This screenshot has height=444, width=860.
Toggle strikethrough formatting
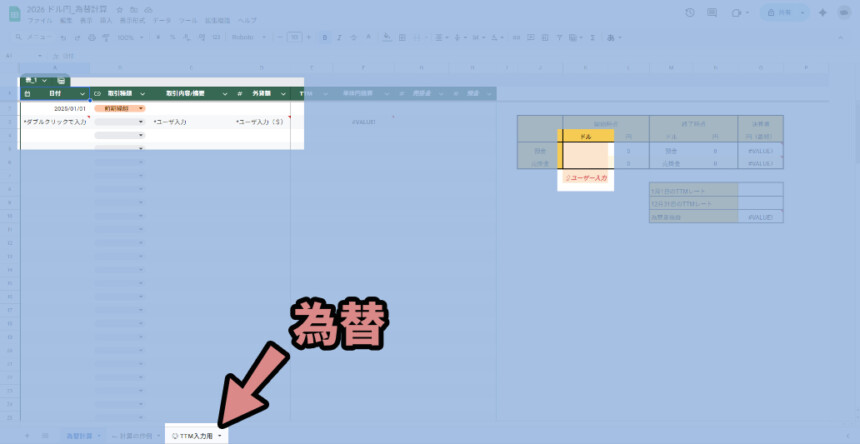tap(353, 37)
